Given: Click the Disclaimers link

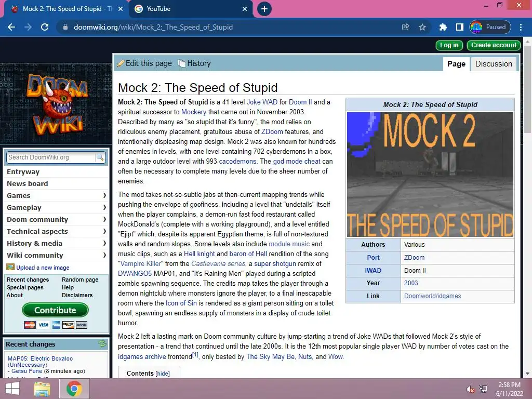Looking at the screenshot, I should 77,295.
